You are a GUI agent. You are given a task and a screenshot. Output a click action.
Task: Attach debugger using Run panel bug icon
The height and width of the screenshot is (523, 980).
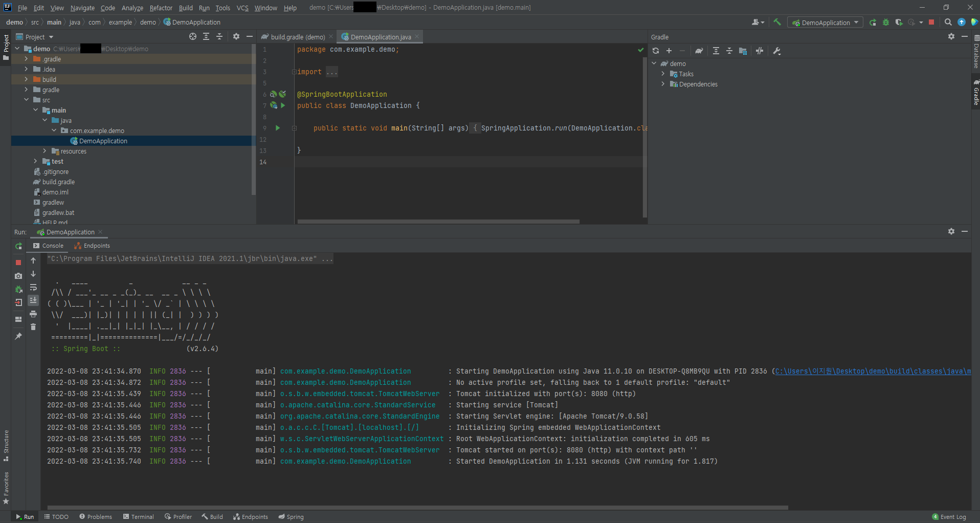(x=18, y=289)
